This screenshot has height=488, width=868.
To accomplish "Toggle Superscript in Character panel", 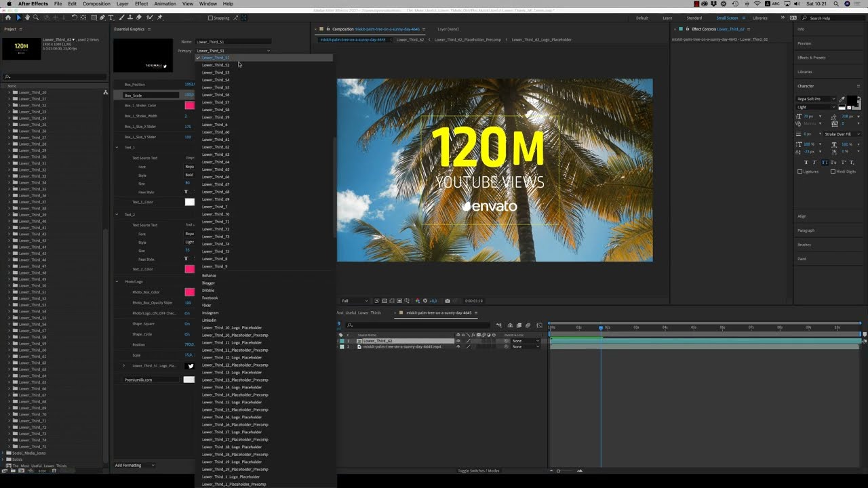I will 843,162.
